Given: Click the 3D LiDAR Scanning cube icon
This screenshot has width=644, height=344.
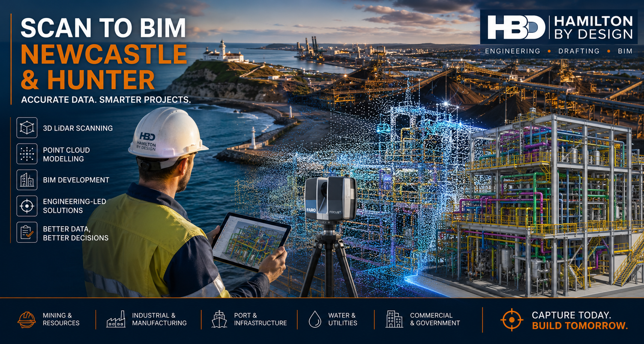Looking at the screenshot, I should coord(27,128).
